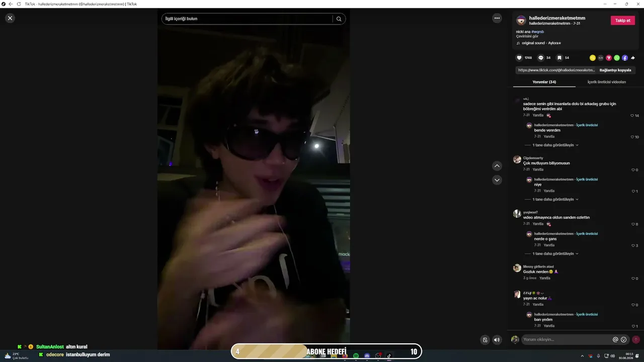Image resolution: width=644 pixels, height=362 pixels.
Task: Open the #wqrsb hashtag link
Action: pyautogui.click(x=537, y=32)
